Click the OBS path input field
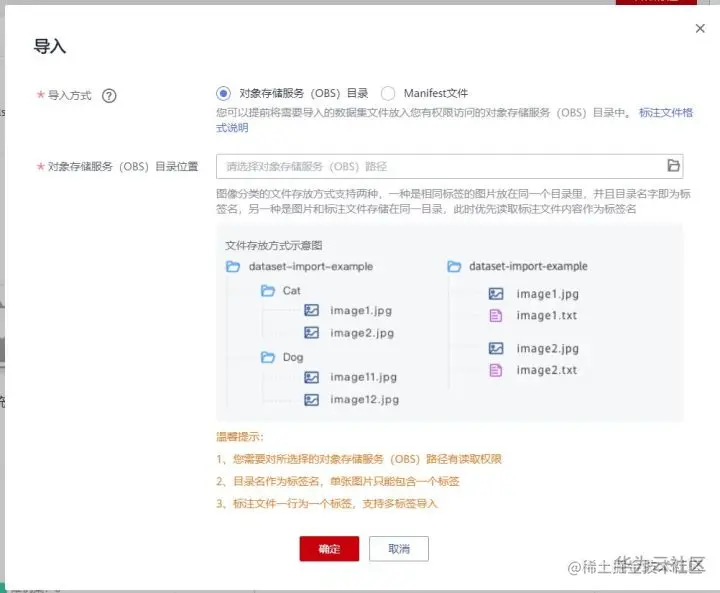 click(x=450, y=166)
